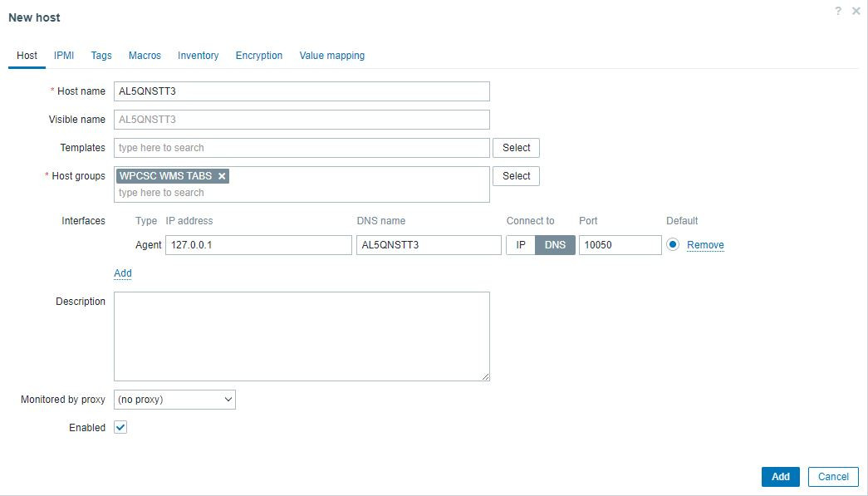The height and width of the screenshot is (496, 868).
Task: Toggle the Enabled checkbox
Action: (120, 427)
